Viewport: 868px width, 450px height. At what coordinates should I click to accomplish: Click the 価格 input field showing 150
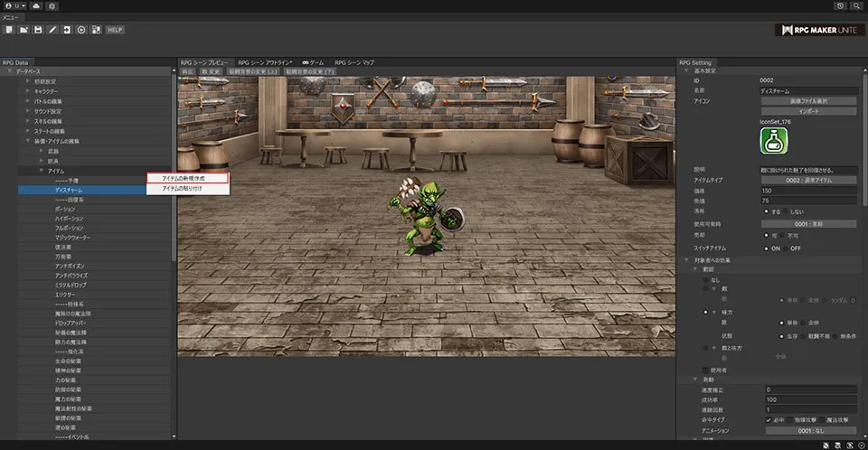808,191
